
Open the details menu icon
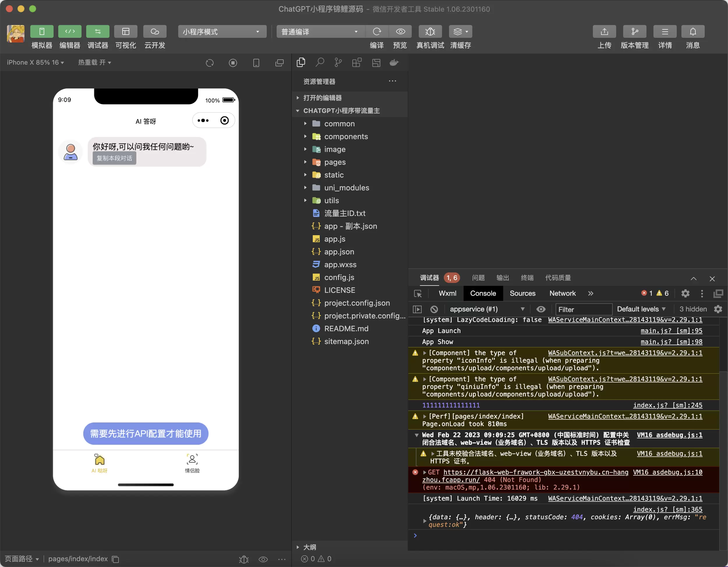click(665, 32)
